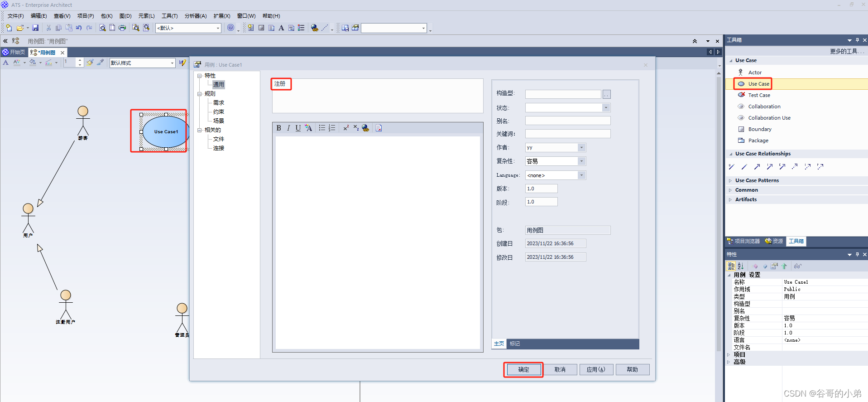Click the alphabetical sort icon in 特性 panel
Image resolution: width=868 pixels, height=402 pixels.
coord(741,266)
